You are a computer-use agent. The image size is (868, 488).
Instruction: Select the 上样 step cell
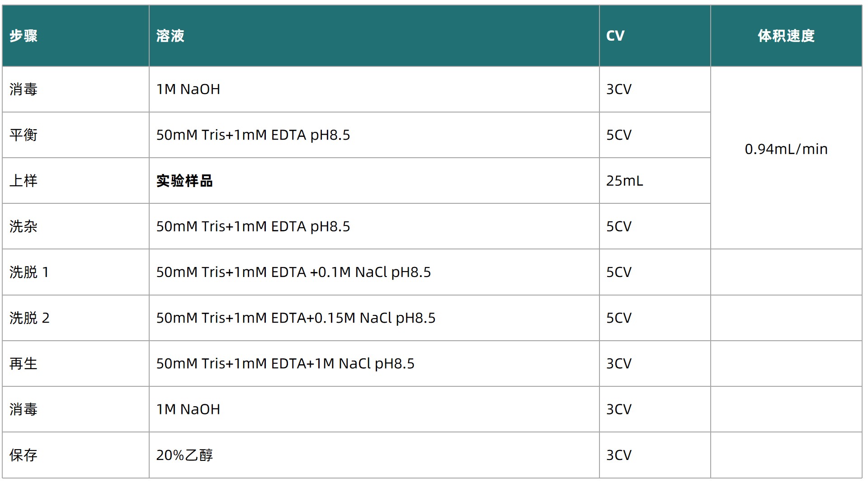[x=24, y=181]
